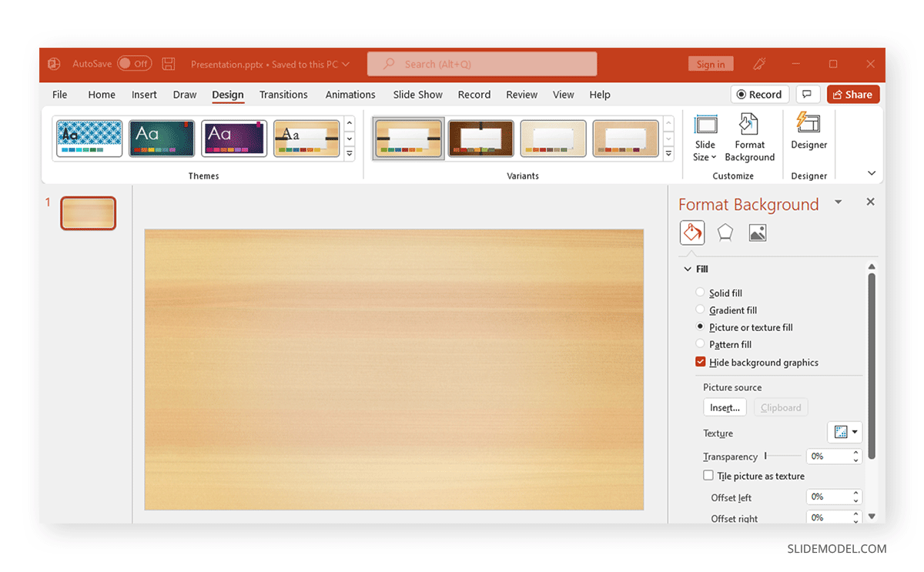Open the Picture options in Format Background
The width and height of the screenshot is (924, 572).
click(757, 232)
